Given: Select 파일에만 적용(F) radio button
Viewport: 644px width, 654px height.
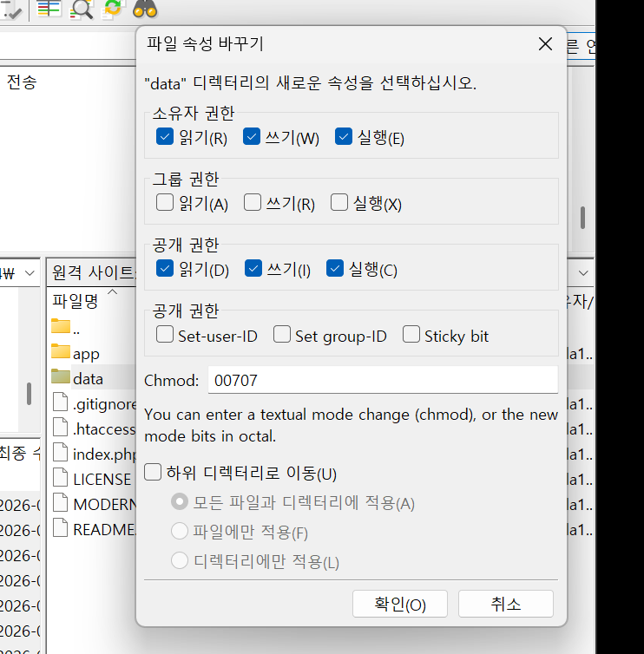Looking at the screenshot, I should point(180,531).
